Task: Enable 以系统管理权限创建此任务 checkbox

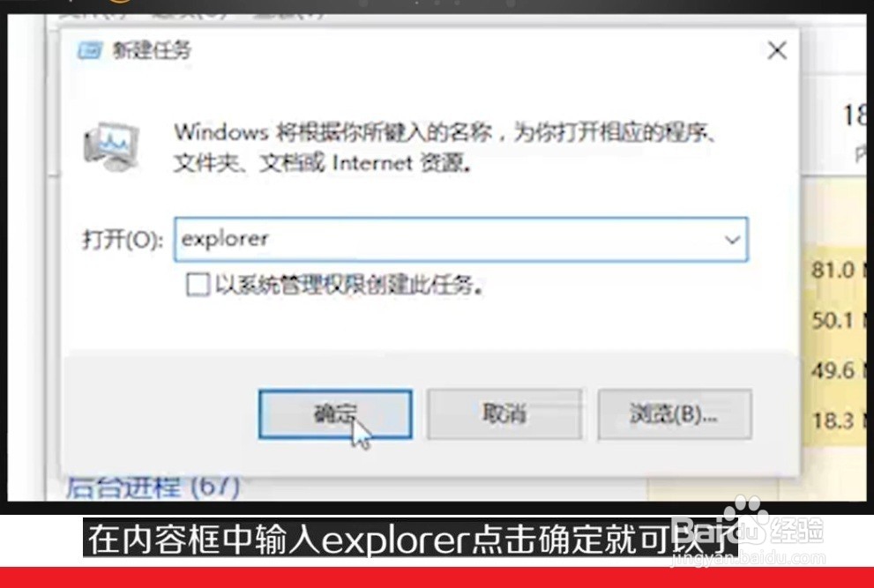Action: pyautogui.click(x=198, y=285)
